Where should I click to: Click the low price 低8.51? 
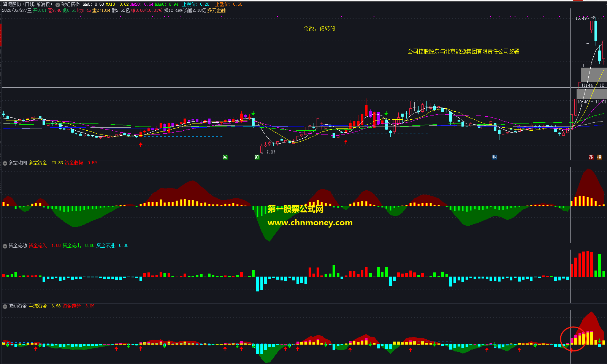[69, 10]
